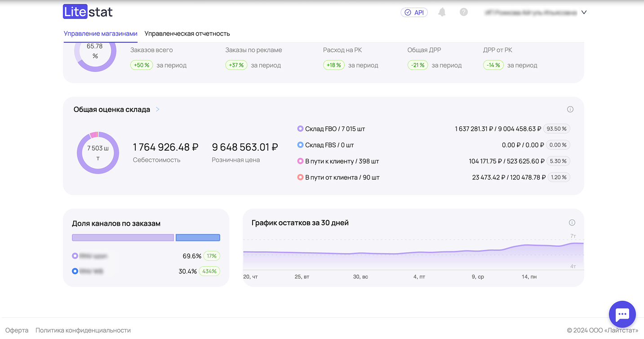
Task: Select the Управление магазинами tab
Action: (100, 33)
